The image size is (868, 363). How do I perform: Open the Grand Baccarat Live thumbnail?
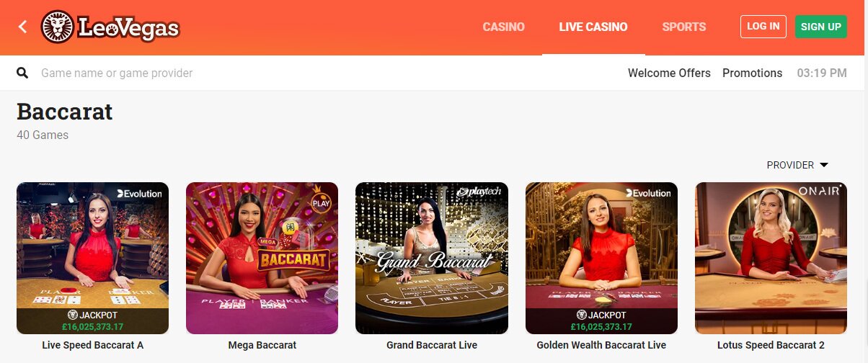pos(432,258)
